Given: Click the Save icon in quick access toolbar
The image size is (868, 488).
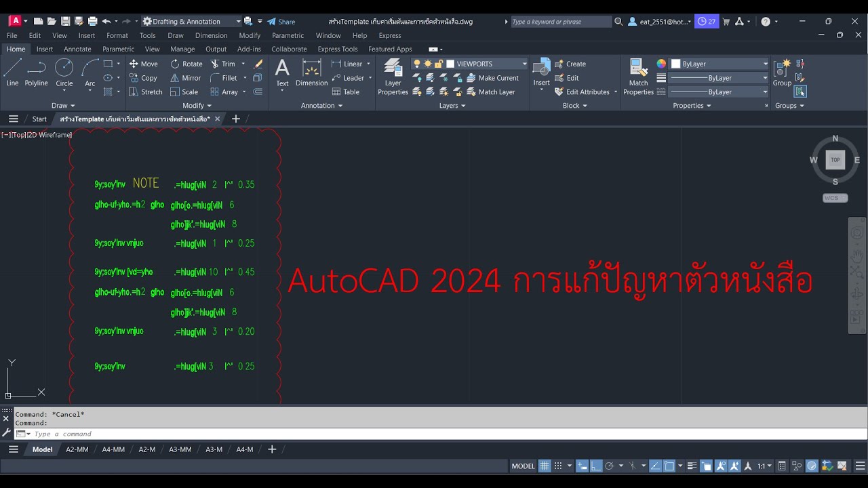Looking at the screenshot, I should point(65,22).
